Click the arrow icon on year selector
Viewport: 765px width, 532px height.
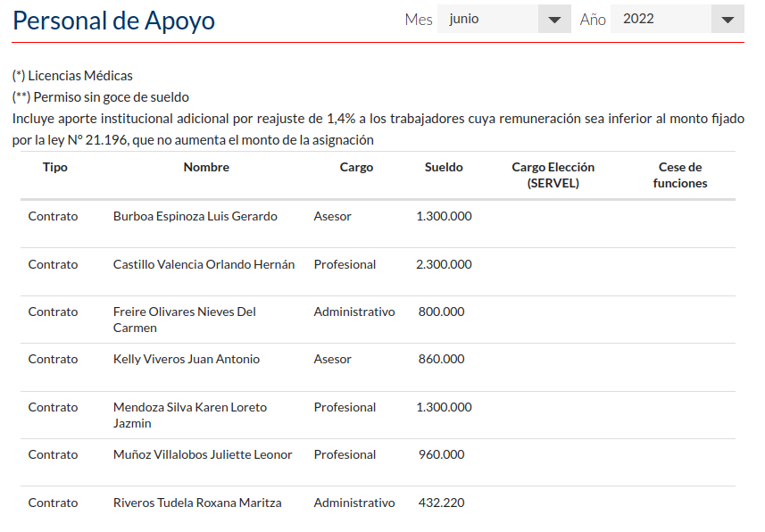pos(728,20)
